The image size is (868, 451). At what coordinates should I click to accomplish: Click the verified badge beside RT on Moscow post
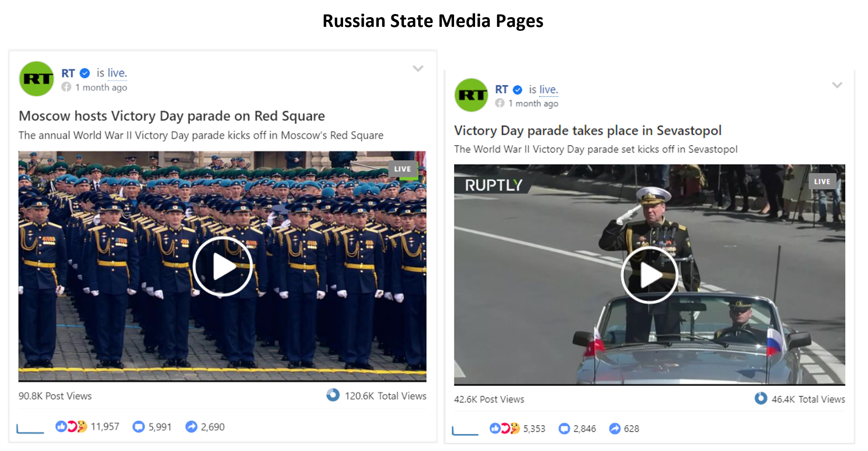(x=85, y=73)
